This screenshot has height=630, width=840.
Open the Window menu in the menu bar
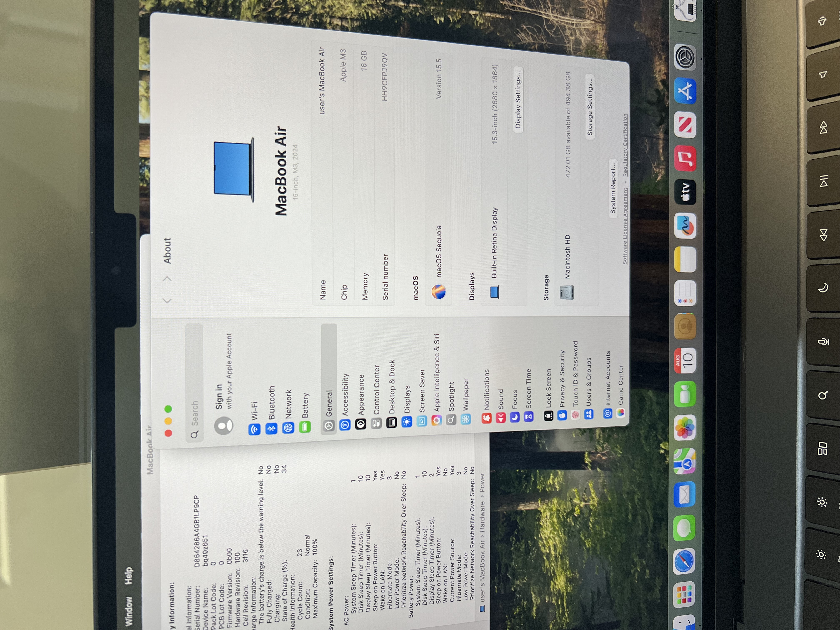129,611
